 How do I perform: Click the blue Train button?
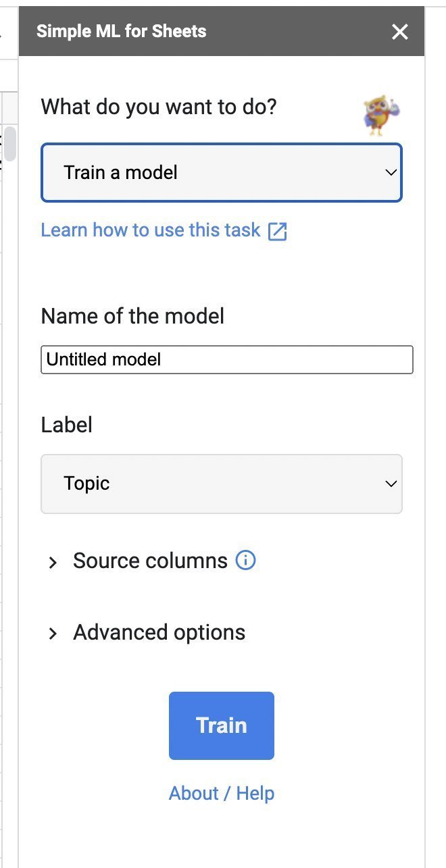click(222, 725)
